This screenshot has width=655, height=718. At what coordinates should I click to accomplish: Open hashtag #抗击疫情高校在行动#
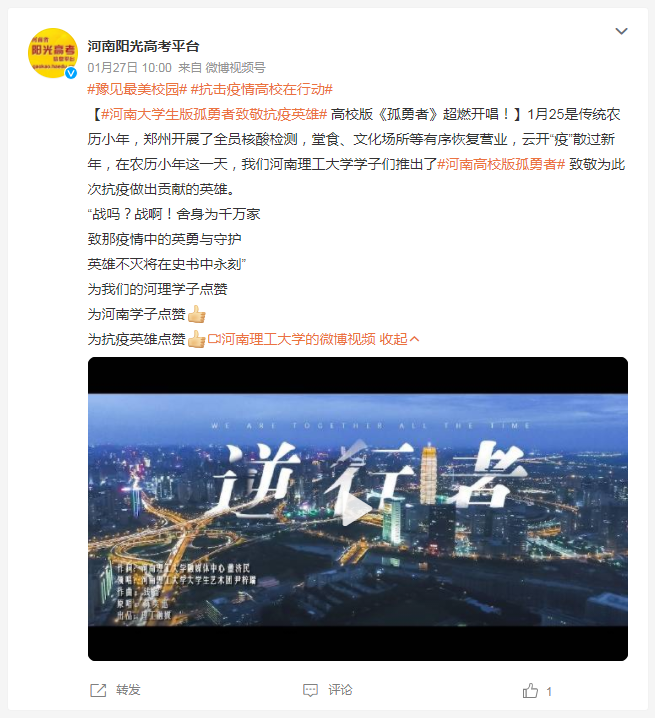click(262, 89)
